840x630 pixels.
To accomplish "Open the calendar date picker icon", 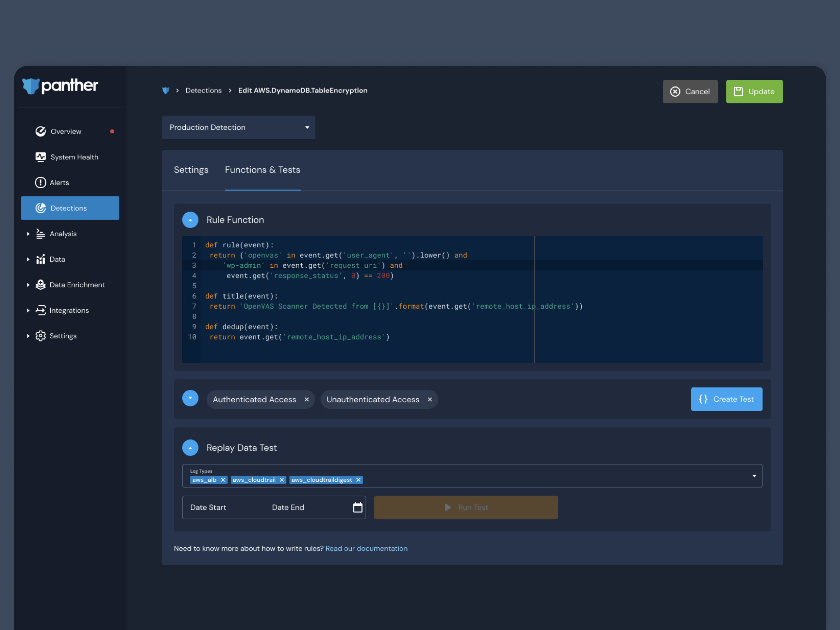I will click(x=358, y=507).
